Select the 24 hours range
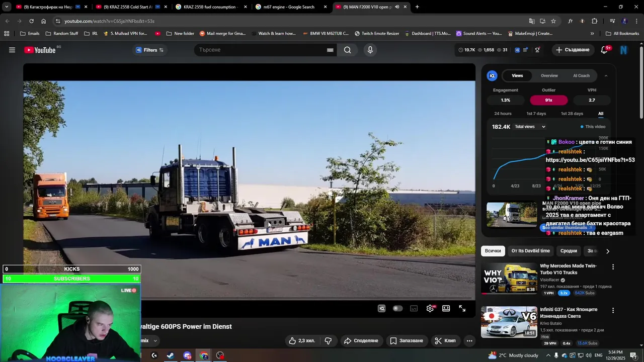 point(503,114)
